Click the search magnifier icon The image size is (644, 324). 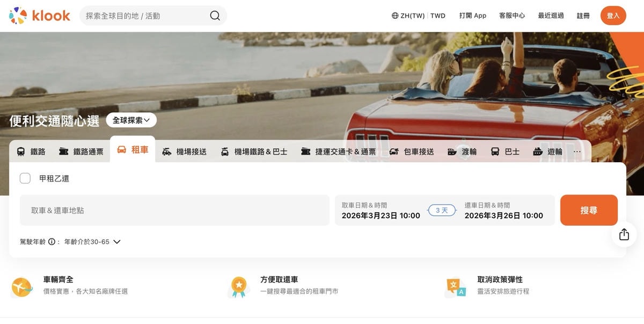click(215, 16)
